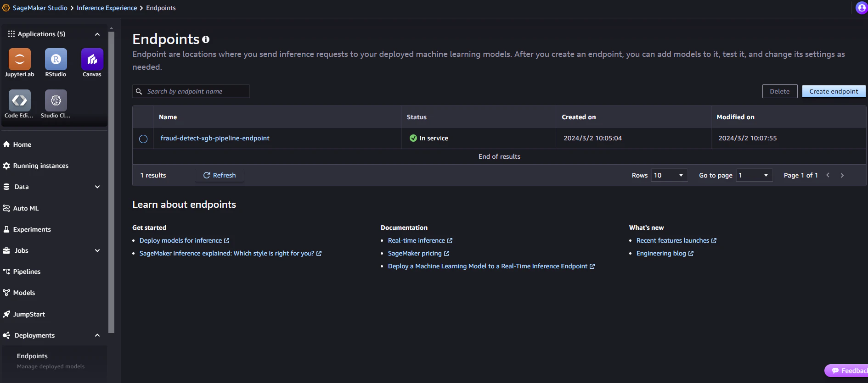Click the user profile avatar icon
The image size is (868, 383).
pyautogui.click(x=862, y=8)
